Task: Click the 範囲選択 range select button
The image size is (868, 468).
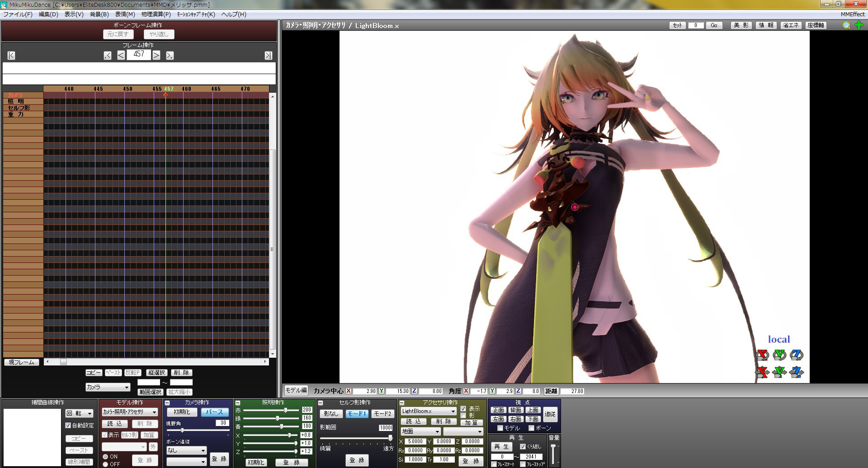Action: click(x=150, y=392)
